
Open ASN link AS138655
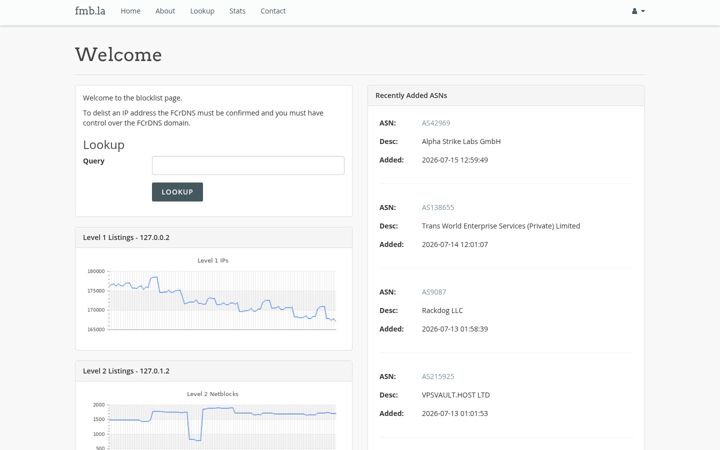[x=438, y=208]
